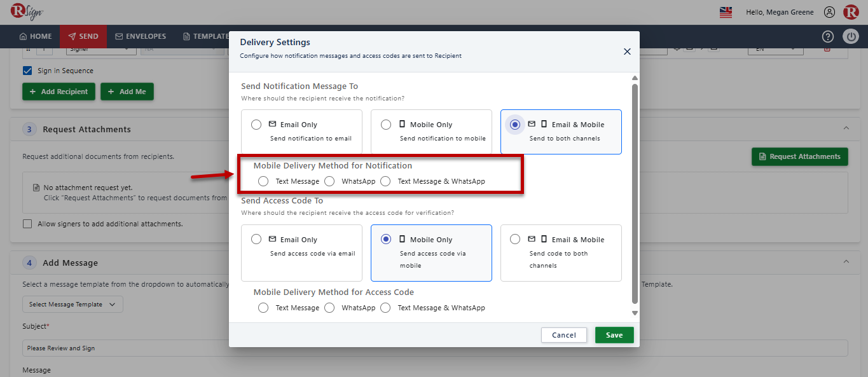
Task: Collapse the Add Message section chevron
Action: pyautogui.click(x=846, y=262)
